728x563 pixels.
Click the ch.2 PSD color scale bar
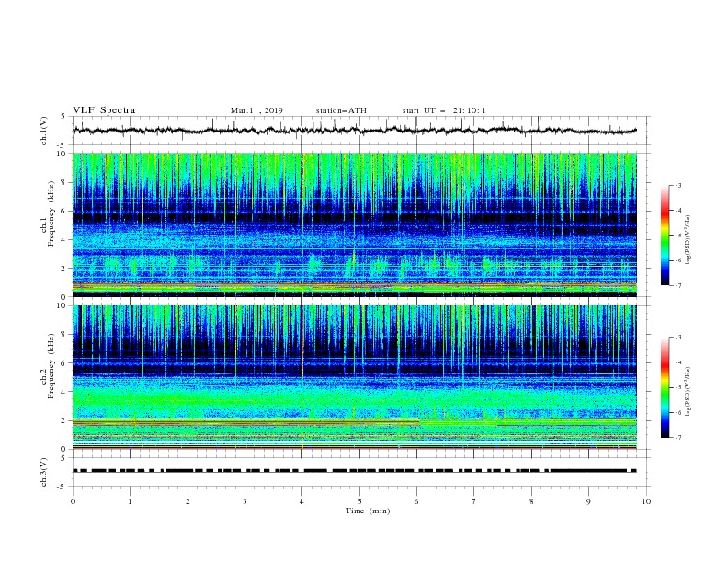[x=665, y=387]
